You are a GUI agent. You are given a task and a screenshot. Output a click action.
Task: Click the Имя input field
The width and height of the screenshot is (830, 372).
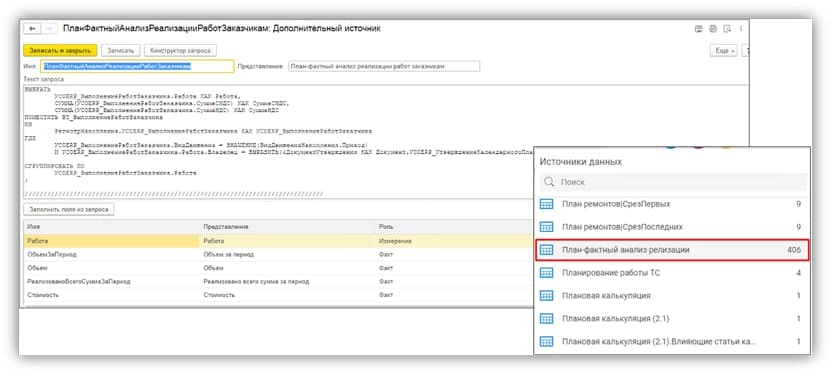point(137,66)
